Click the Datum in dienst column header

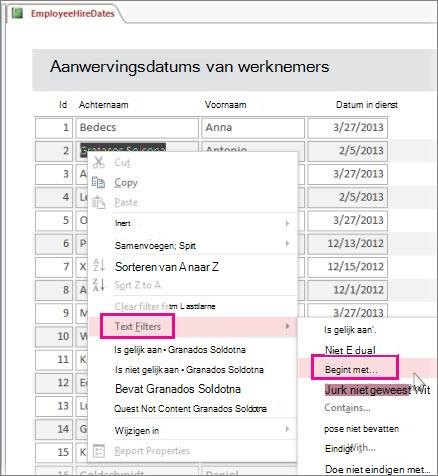point(367,105)
